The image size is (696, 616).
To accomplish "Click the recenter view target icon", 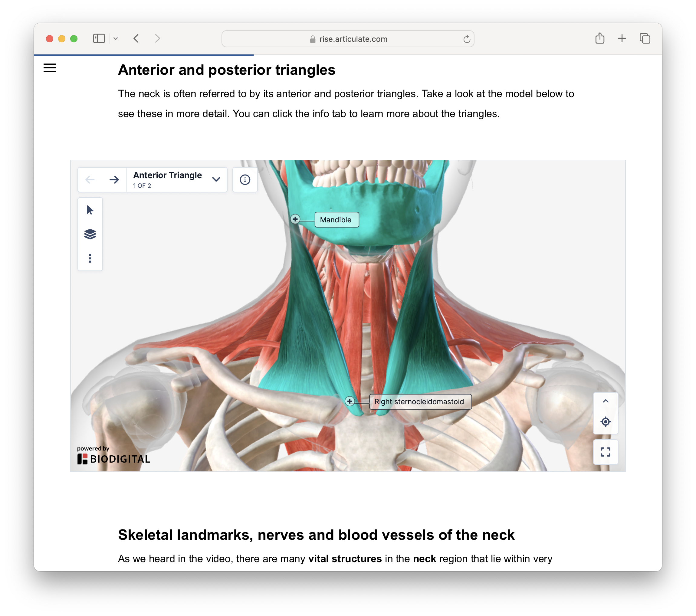I will [605, 421].
